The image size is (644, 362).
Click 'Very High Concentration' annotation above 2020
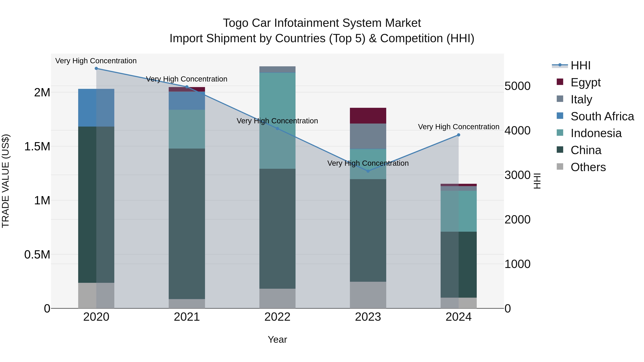coord(96,61)
